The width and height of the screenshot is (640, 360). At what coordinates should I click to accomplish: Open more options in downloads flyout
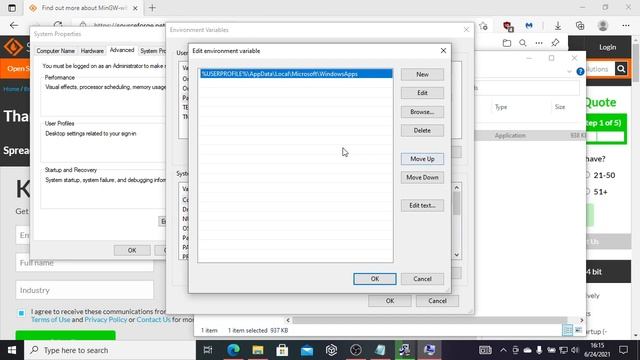(x=539, y=43)
